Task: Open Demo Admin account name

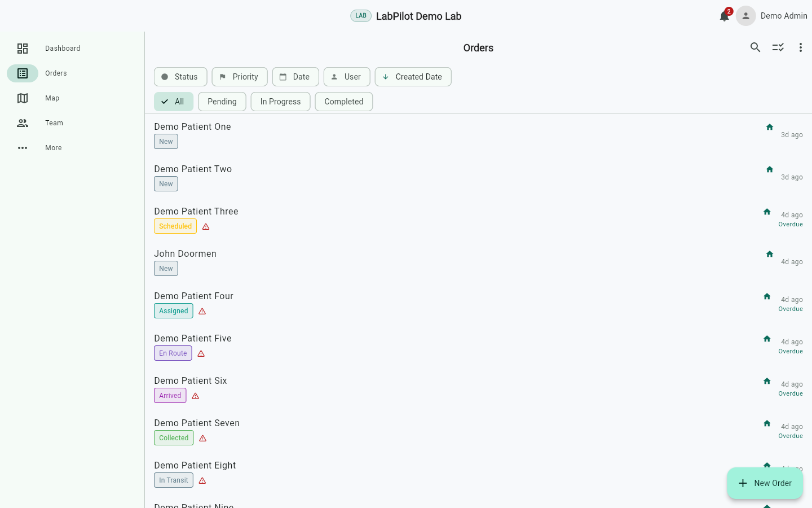Action: point(784,16)
